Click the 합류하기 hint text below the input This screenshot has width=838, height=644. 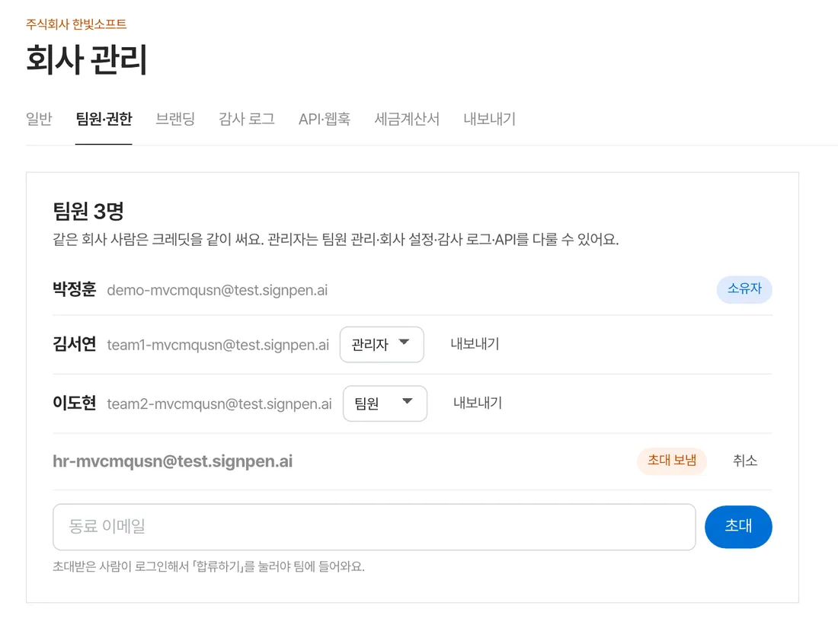[209, 566]
